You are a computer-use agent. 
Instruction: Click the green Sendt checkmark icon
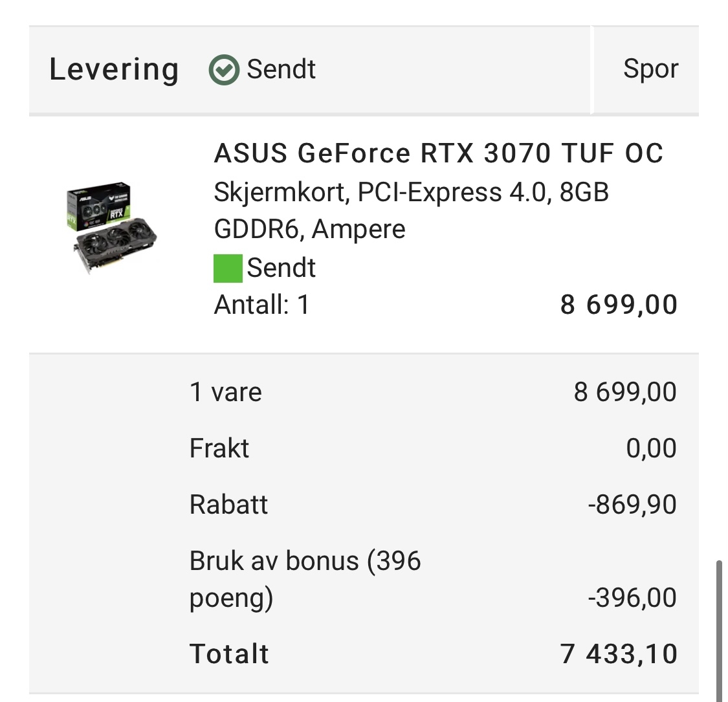[x=225, y=70]
